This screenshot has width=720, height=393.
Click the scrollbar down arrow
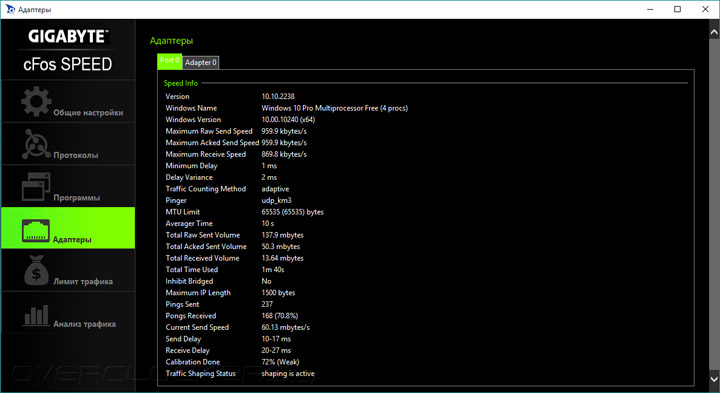click(714, 379)
